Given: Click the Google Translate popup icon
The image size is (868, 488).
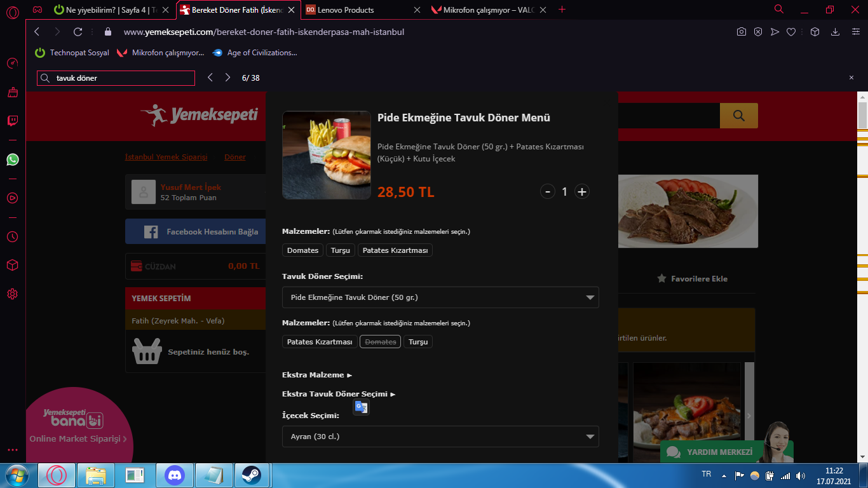Looking at the screenshot, I should (x=361, y=407).
